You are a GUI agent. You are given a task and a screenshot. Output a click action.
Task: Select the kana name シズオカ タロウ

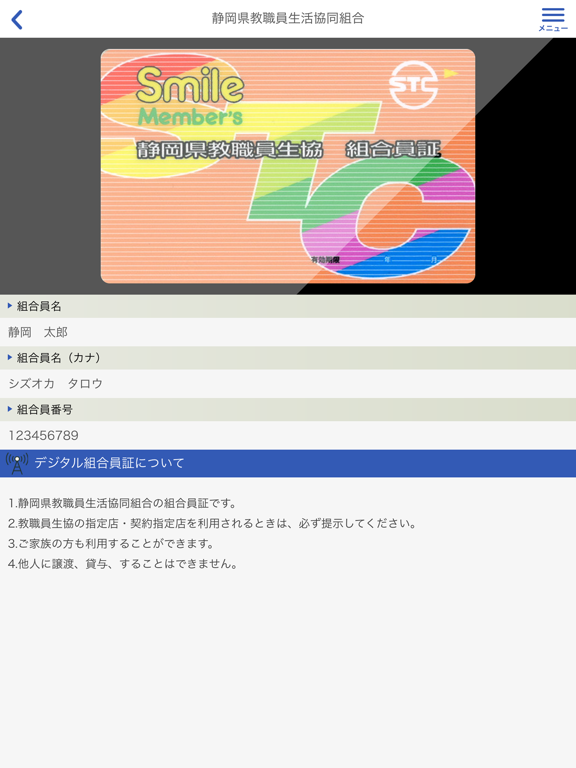pos(55,384)
